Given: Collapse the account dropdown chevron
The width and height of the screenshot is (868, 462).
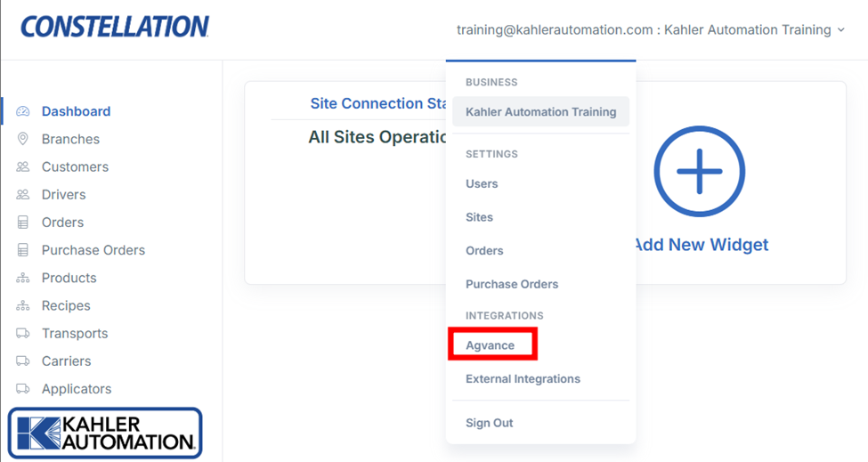Looking at the screenshot, I should point(840,29).
